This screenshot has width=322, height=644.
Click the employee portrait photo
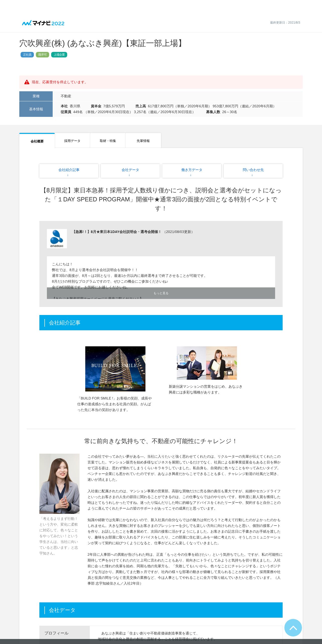[59, 484]
